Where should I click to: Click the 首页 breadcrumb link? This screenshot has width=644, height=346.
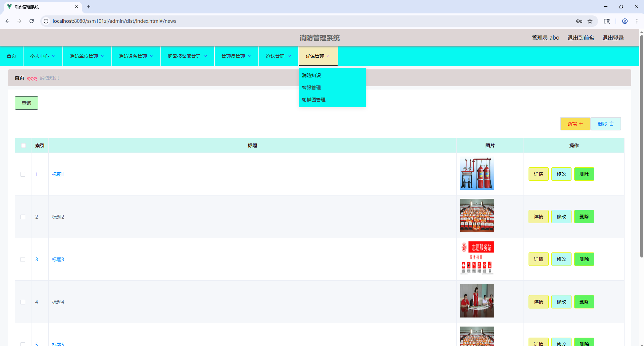point(19,78)
